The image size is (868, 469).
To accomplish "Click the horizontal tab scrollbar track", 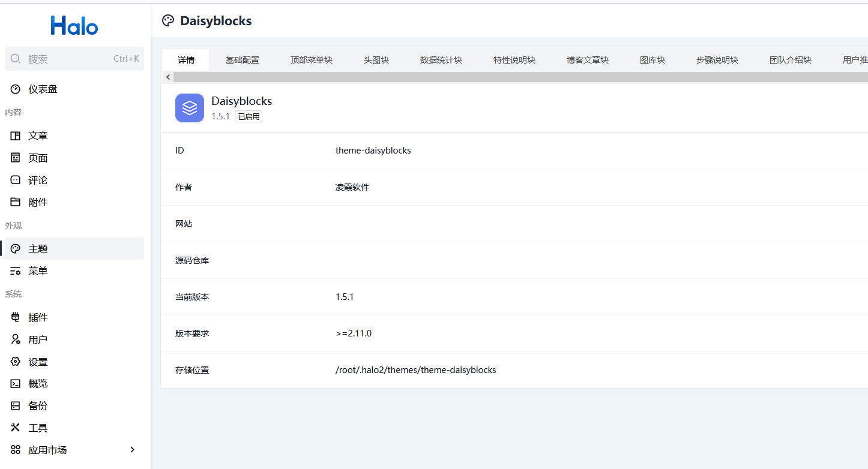I will pyautogui.click(x=520, y=77).
